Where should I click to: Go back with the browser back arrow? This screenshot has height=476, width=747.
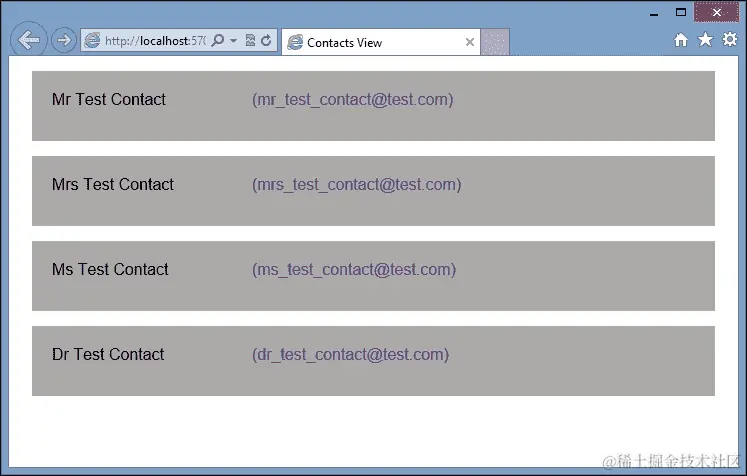pyautogui.click(x=29, y=40)
